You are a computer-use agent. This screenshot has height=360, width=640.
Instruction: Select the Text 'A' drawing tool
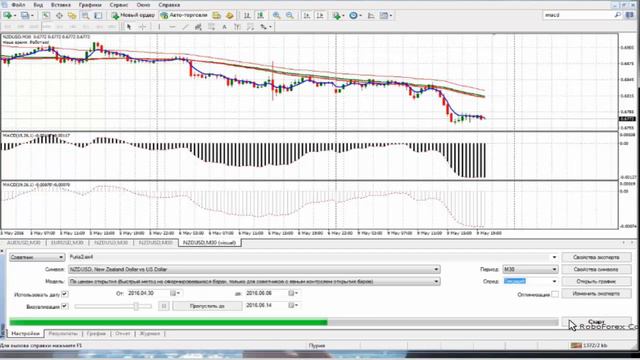(224, 27)
